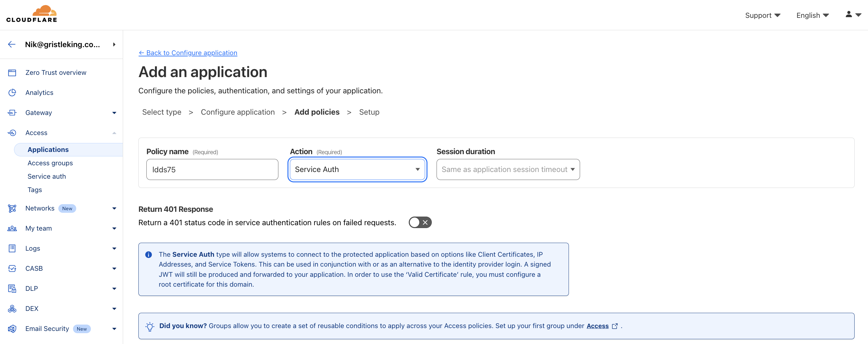Click the CASB sidebar icon
This screenshot has width=868, height=344.
pyautogui.click(x=12, y=268)
